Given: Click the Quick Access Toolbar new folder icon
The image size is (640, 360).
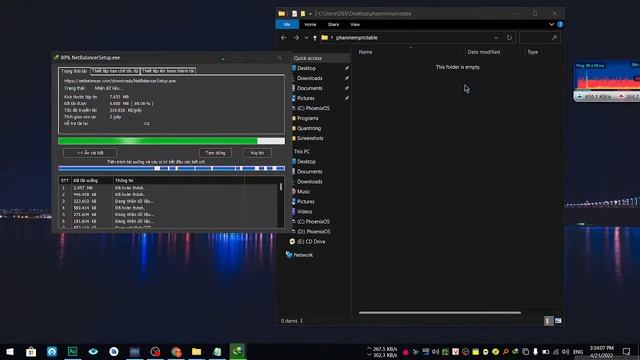Looking at the screenshot, I should tap(302, 13).
